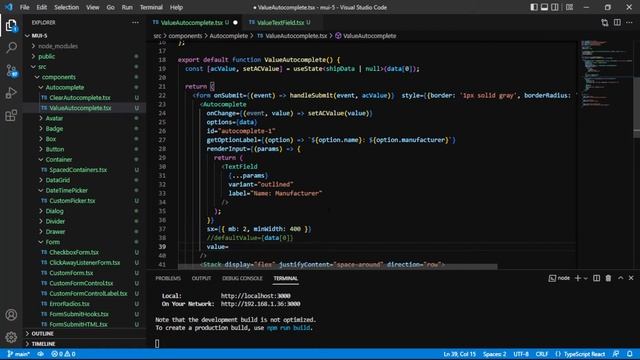Open the Explorer view in activity bar
This screenshot has height=360, width=640.
(11, 26)
